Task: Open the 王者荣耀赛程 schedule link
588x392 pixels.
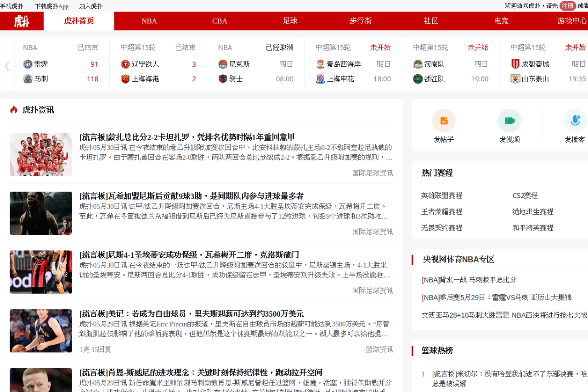Action: coord(442,211)
